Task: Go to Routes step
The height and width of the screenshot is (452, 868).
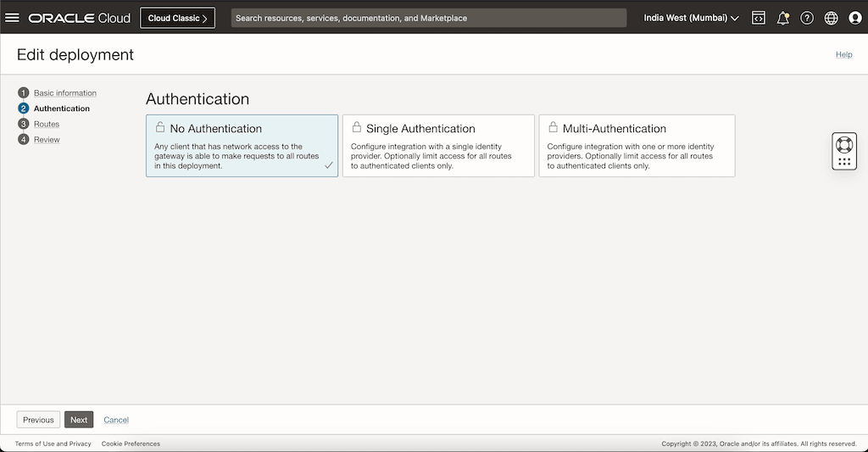Action: (x=47, y=124)
